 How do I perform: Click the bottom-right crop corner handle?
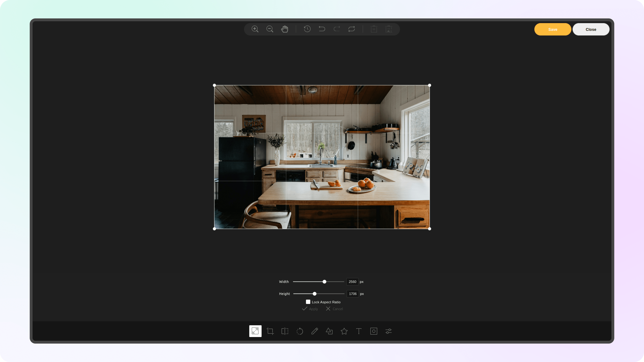pyautogui.click(x=430, y=229)
